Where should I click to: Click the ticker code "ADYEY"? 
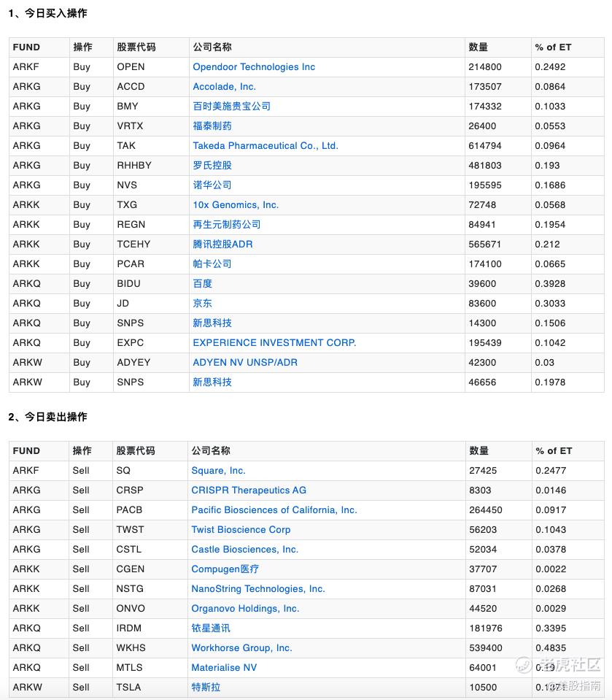tap(133, 363)
